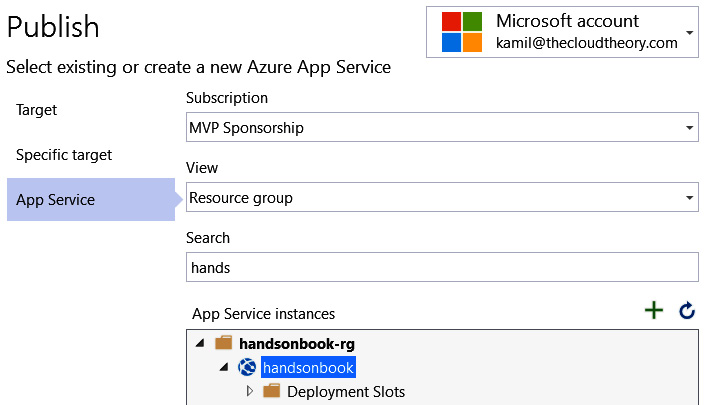Select the App Service step

pos(91,200)
